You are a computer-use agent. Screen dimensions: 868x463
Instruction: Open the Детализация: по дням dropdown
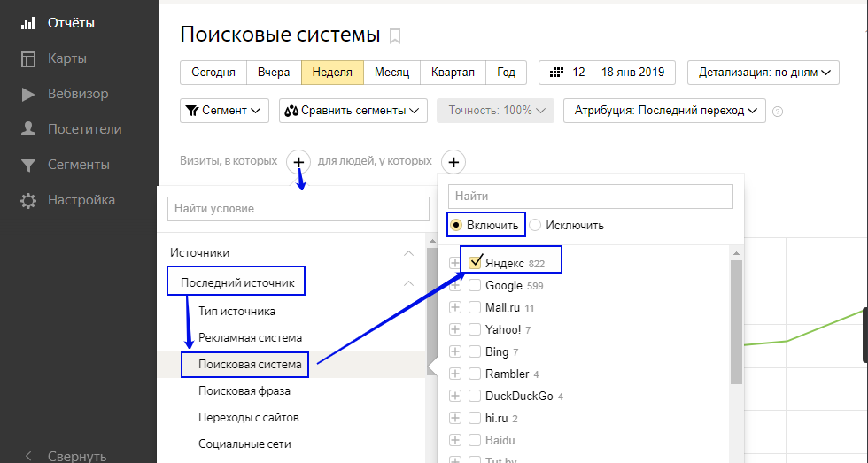[x=763, y=73]
